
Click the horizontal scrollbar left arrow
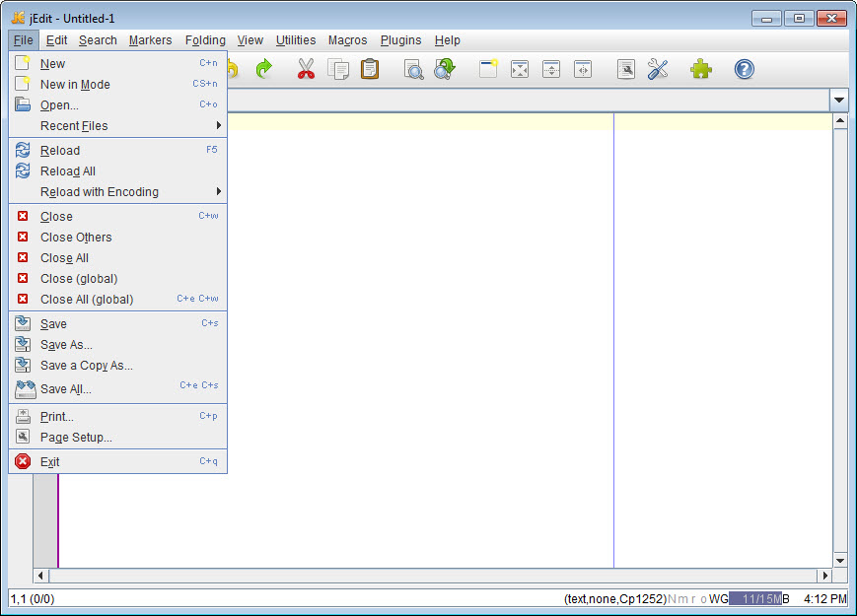point(41,575)
